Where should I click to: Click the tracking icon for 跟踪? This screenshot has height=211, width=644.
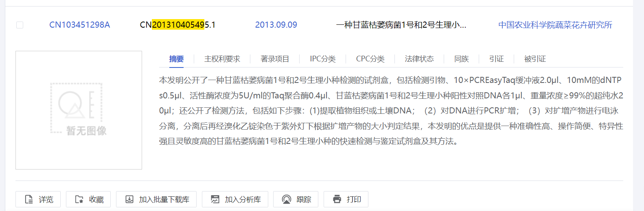coord(287,199)
